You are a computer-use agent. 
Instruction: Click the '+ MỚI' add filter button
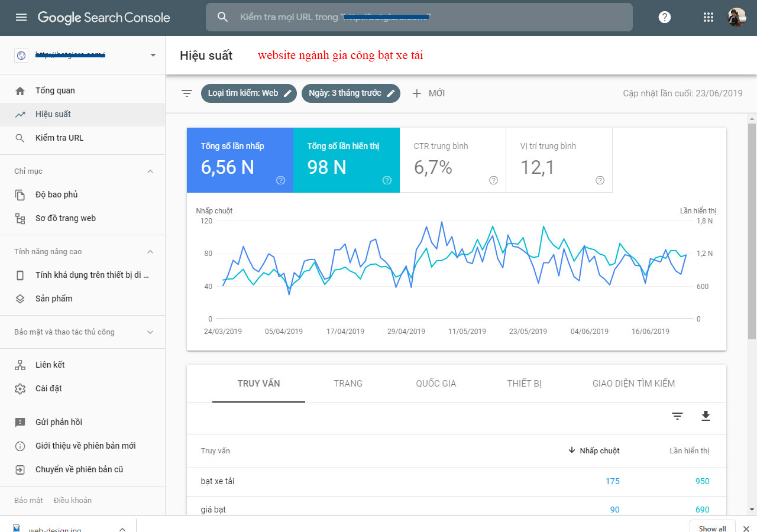click(x=428, y=93)
